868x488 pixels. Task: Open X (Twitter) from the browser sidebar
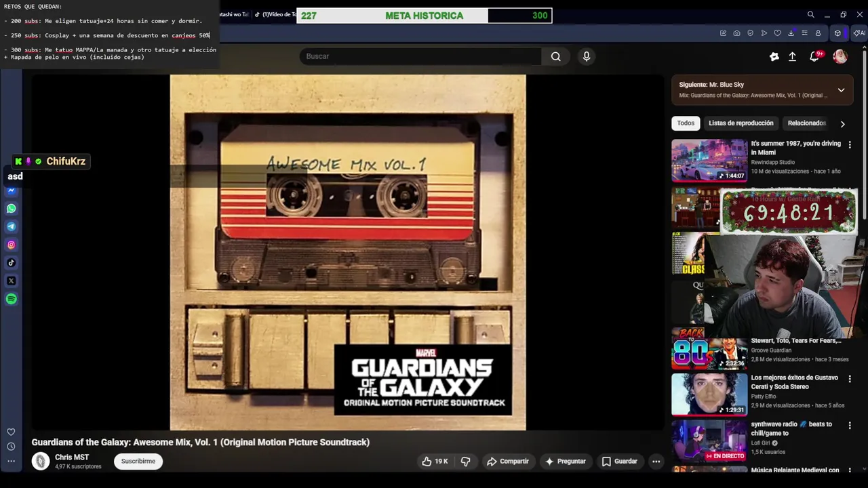pyautogui.click(x=12, y=281)
